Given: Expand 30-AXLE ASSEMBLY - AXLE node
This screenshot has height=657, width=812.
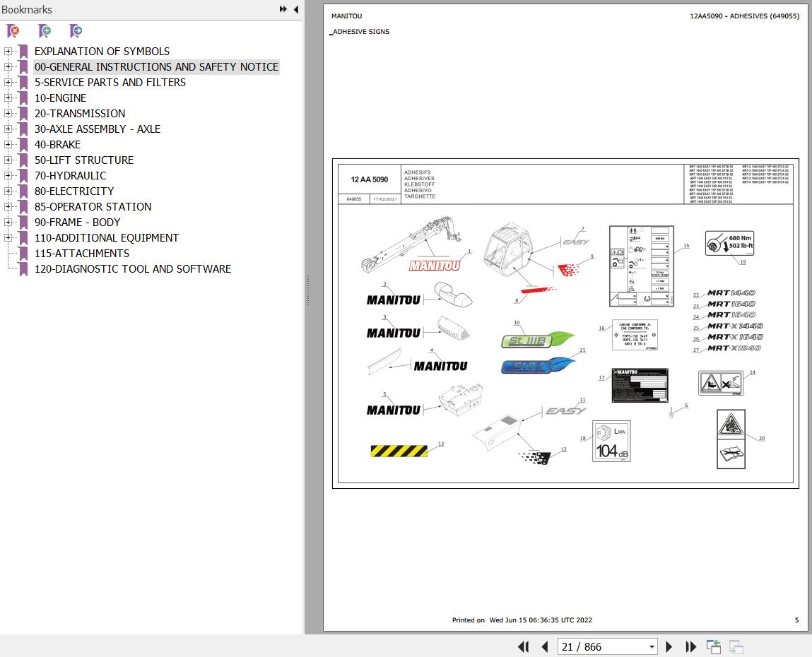Looking at the screenshot, I should [8, 129].
